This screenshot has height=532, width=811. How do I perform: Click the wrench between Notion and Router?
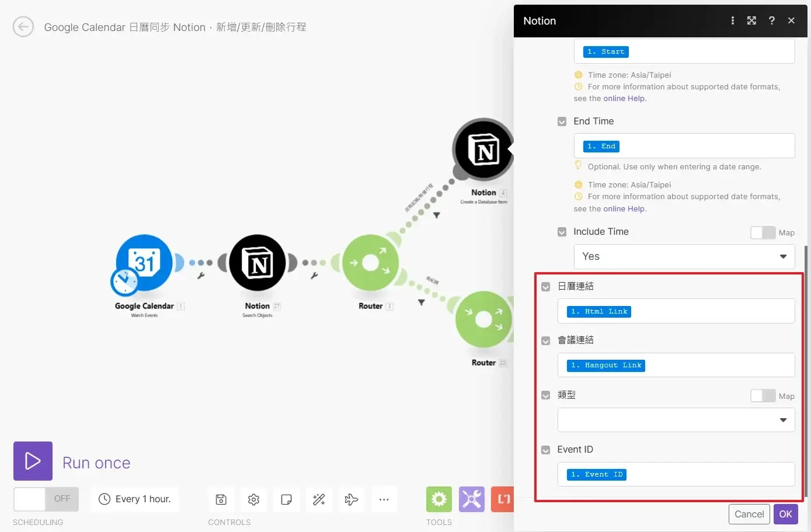pos(314,276)
